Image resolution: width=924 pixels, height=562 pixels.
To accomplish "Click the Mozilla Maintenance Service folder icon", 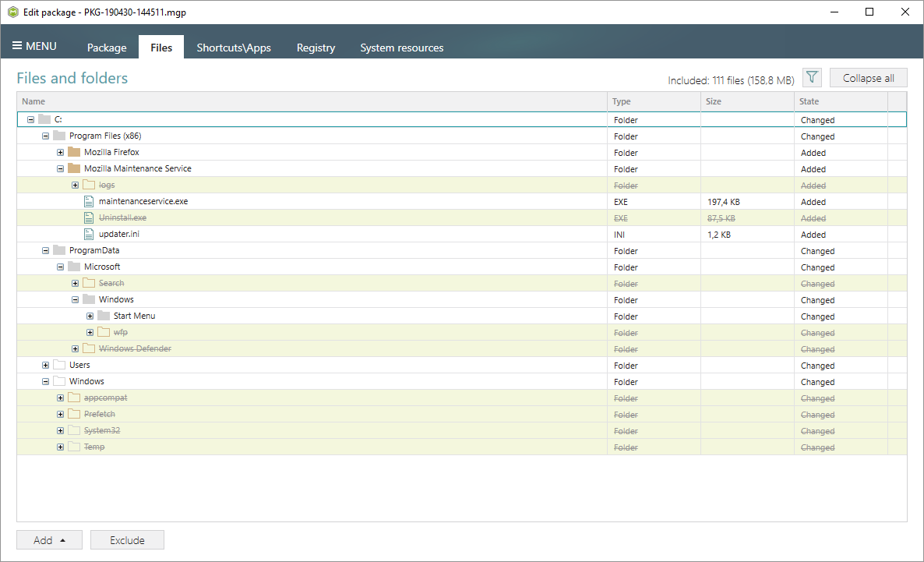I will click(x=74, y=168).
